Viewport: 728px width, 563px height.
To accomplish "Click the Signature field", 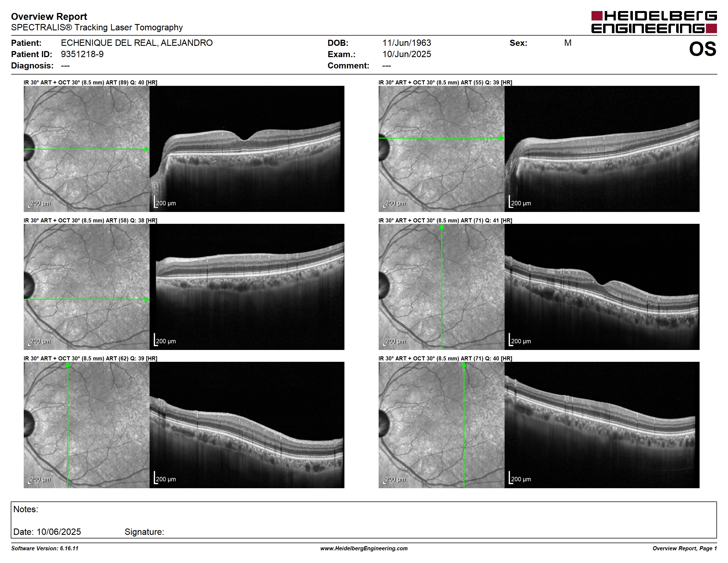I will pos(144,532).
